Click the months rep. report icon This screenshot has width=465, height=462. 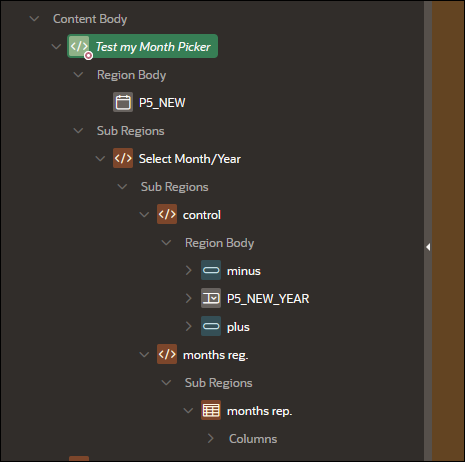pos(211,410)
